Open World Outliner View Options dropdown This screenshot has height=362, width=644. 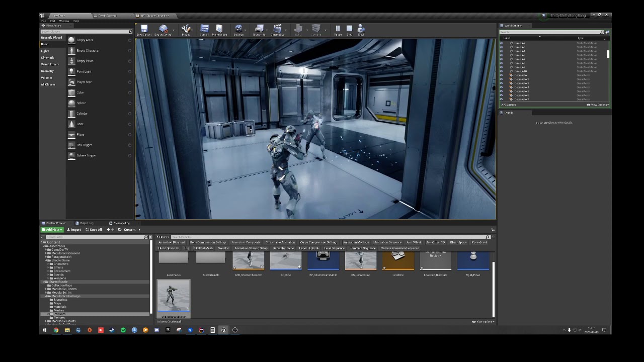(x=598, y=105)
